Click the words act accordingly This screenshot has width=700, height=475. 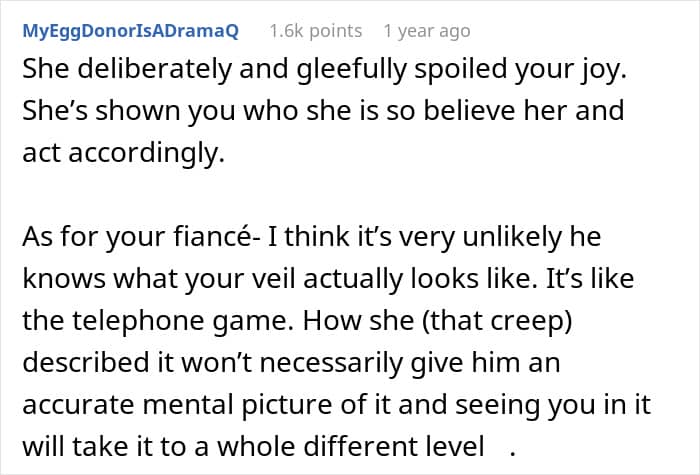click(123, 153)
